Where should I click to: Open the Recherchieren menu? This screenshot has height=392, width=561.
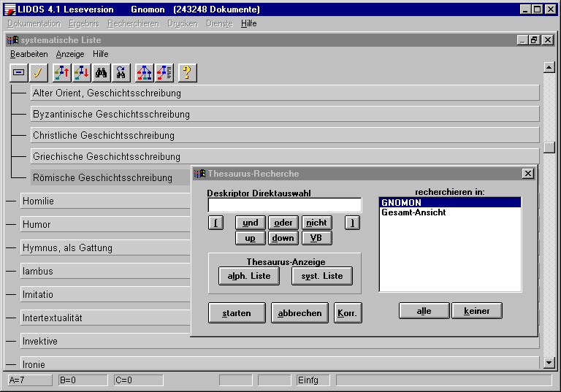point(134,23)
